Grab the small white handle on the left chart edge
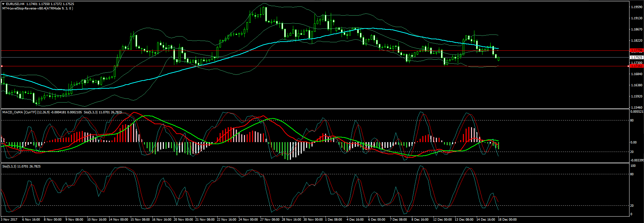 [x=2, y=66]
